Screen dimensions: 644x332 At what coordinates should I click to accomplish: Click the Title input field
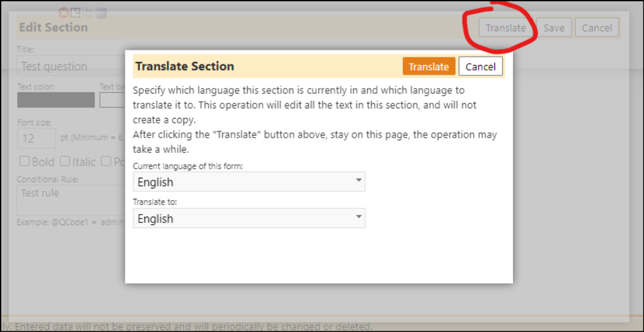(x=71, y=66)
